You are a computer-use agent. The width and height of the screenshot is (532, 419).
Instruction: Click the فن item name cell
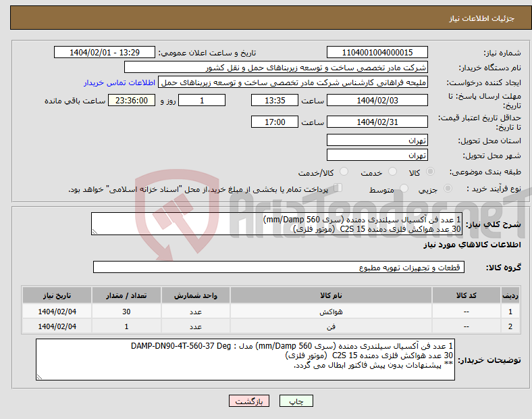pyautogui.click(x=331, y=326)
